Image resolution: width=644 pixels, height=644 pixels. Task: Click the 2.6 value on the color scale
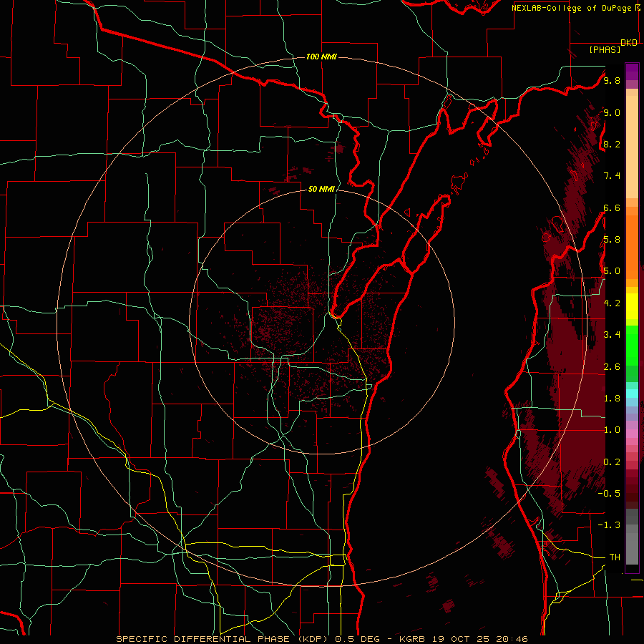point(612,366)
